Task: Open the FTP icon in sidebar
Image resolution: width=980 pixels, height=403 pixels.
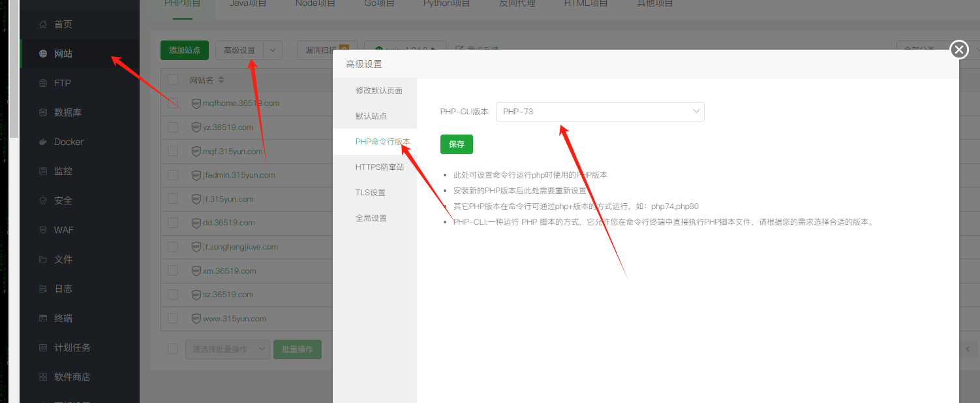Action: coord(43,83)
